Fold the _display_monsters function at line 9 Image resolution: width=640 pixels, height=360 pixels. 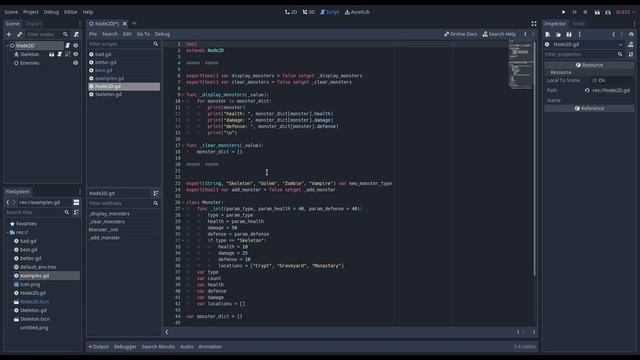tap(183, 95)
